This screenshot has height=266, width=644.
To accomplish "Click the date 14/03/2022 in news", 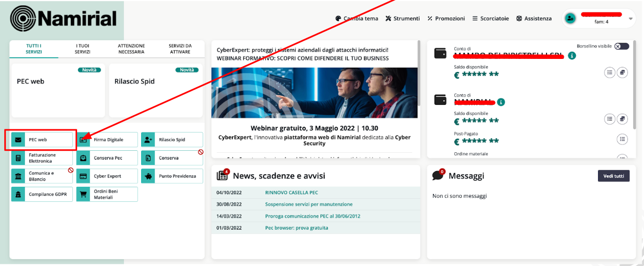I will (x=229, y=216).
